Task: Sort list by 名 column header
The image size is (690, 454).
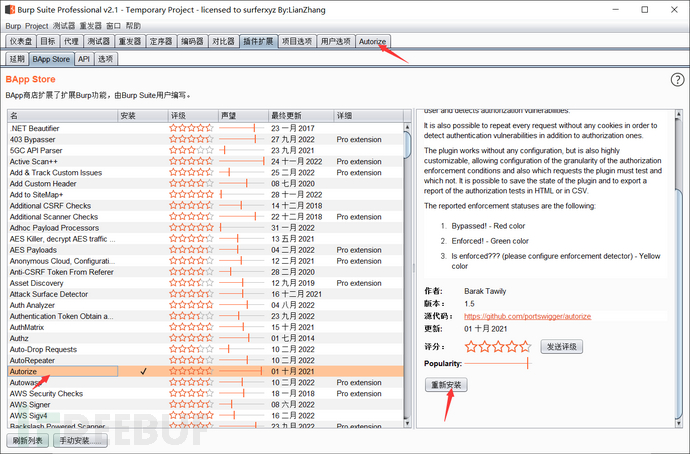Action: [x=62, y=116]
